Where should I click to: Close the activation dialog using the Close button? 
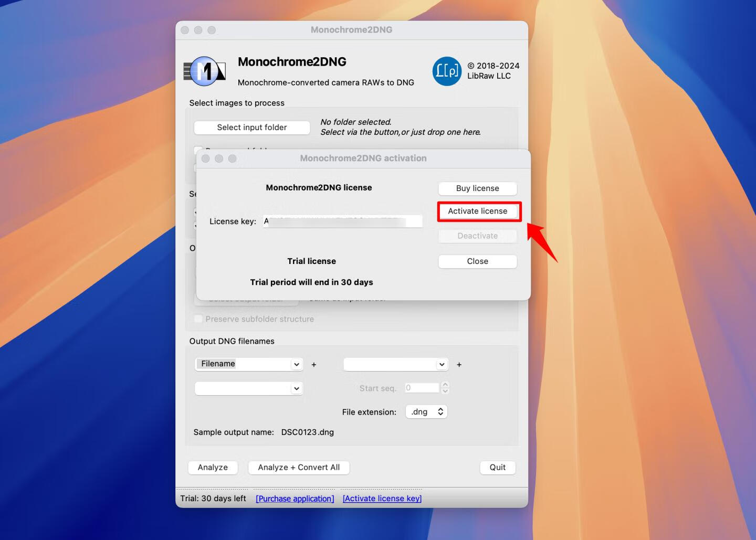click(x=478, y=261)
